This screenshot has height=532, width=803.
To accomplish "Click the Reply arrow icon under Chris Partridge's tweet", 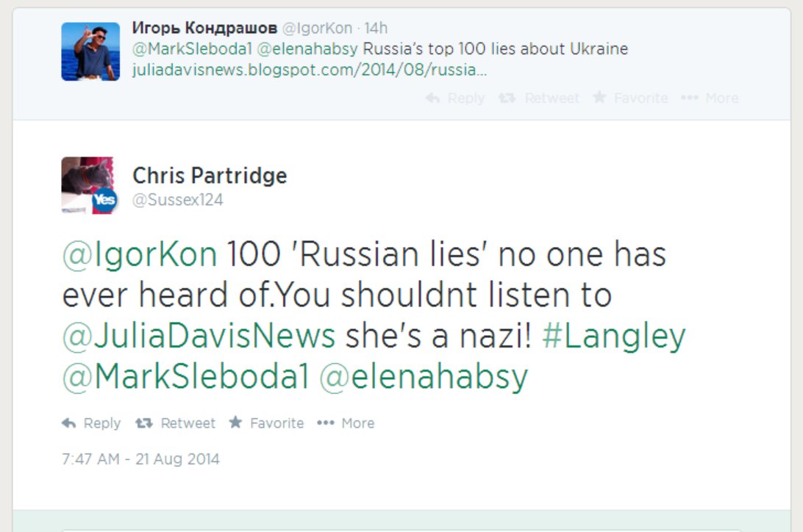I will (x=68, y=423).
